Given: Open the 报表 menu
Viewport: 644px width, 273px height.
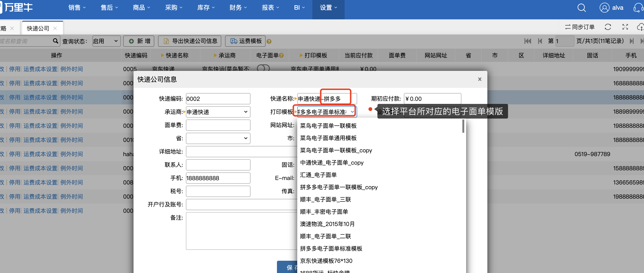Looking at the screenshot, I should coord(271,8).
